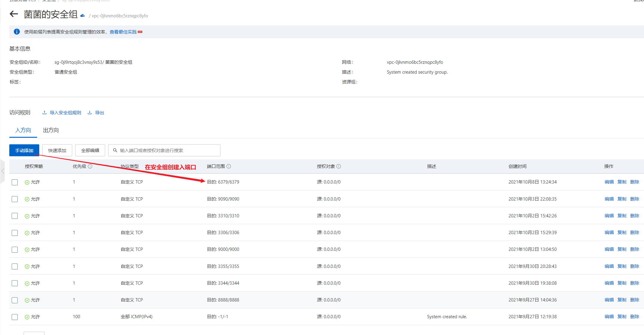The height and width of the screenshot is (335, 644).
Task: Expand the collapsed left sidebar handle
Action: [3, 171]
